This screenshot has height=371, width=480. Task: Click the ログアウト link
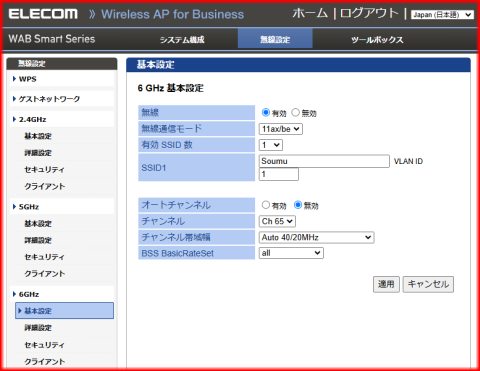click(369, 13)
